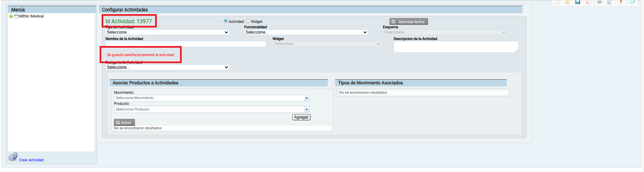644x172 pixels.
Task: Open the Funcionalidad dropdown
Action: pos(306,32)
